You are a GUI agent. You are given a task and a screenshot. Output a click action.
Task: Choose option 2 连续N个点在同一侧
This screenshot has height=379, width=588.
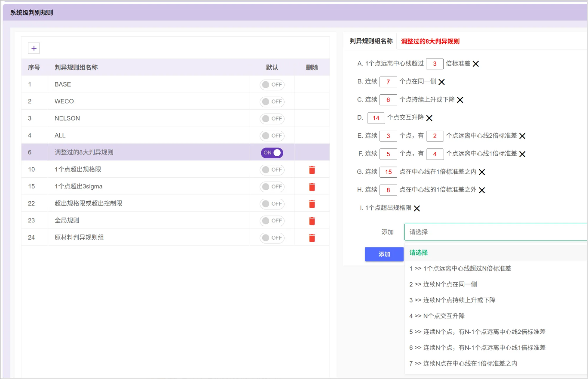pos(443,284)
